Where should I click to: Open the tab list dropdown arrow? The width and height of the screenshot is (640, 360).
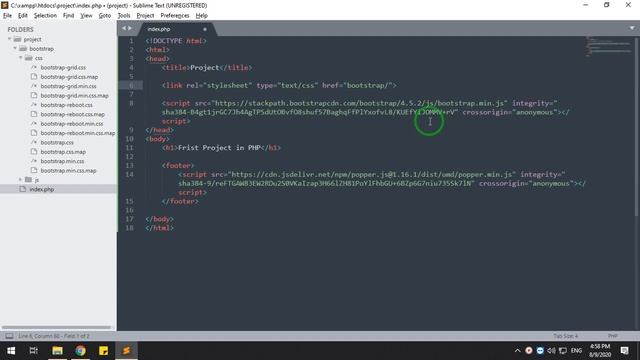tap(632, 28)
